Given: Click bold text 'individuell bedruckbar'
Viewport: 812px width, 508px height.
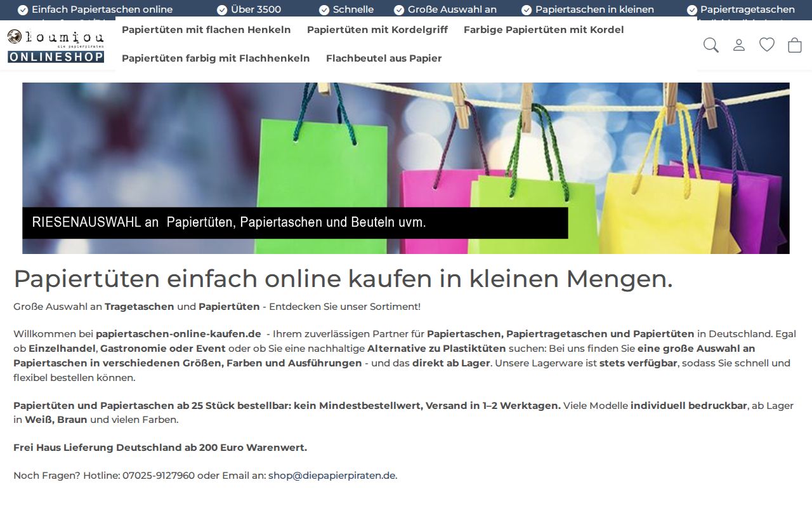Looking at the screenshot, I should pyautogui.click(x=689, y=406).
